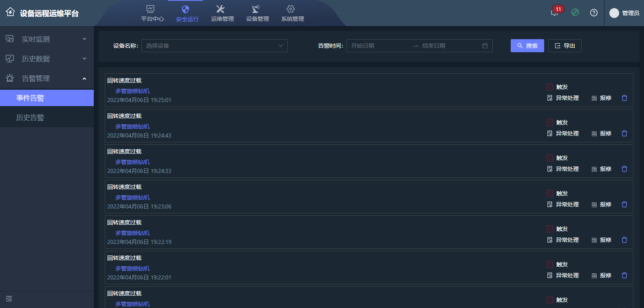Toggle 触发 checkbox for the 19:24:33 alarm
644x308 pixels.
click(550, 158)
